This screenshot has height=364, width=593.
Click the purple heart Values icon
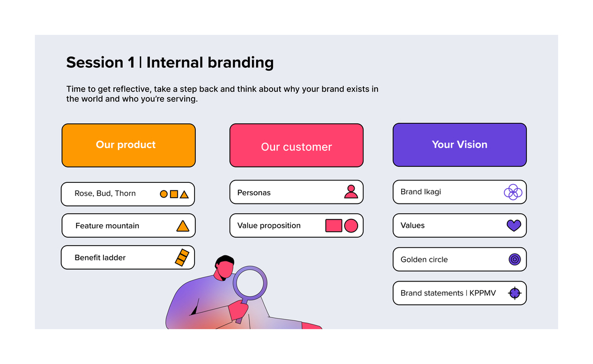[x=514, y=225]
